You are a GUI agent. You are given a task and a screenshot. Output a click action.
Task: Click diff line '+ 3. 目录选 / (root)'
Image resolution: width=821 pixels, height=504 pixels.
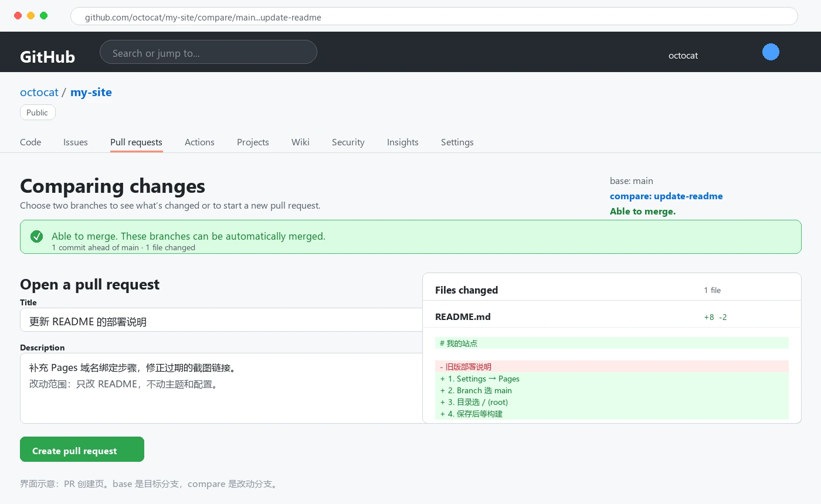[612, 401]
